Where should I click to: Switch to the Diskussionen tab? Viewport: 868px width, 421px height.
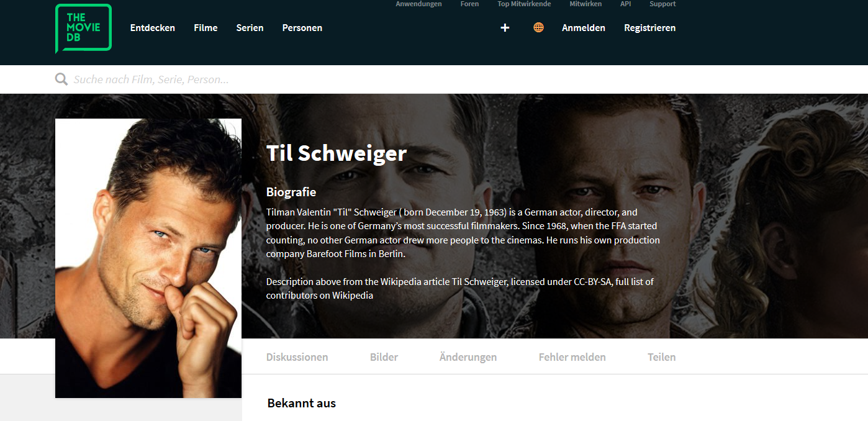[x=297, y=357]
